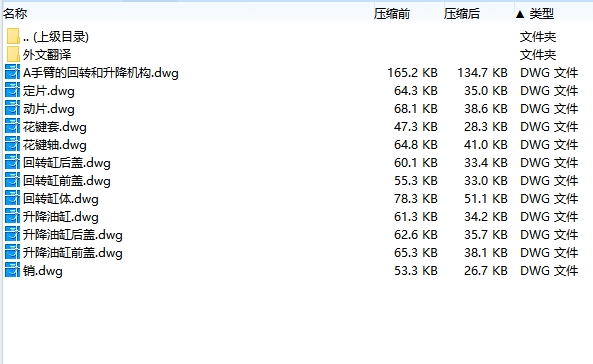593x364 pixels.
Task: Click the 41.0 KB compressed size value
Action: pyautogui.click(x=486, y=145)
